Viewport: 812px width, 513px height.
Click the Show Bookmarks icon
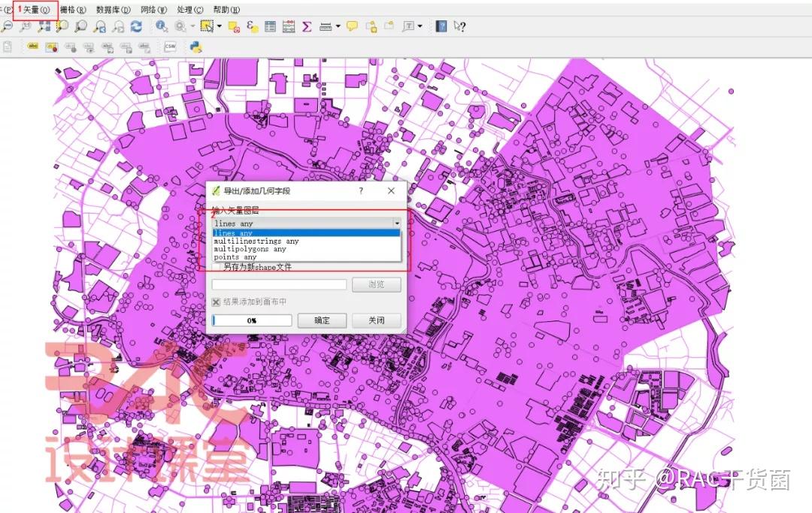[389, 26]
